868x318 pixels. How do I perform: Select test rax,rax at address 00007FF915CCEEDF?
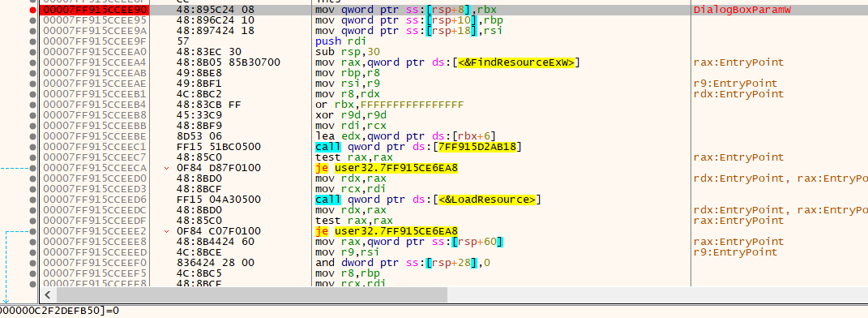[x=350, y=221]
